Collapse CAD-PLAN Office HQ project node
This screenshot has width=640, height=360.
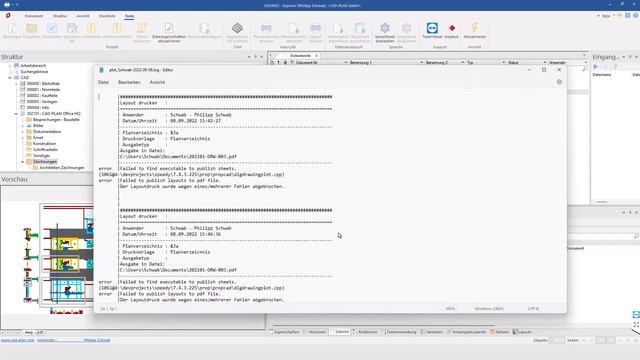(16, 113)
